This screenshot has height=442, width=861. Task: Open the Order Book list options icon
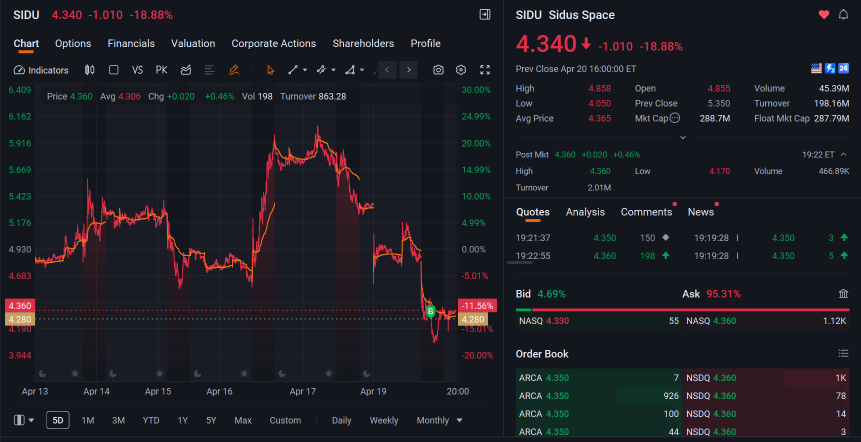pyautogui.click(x=843, y=354)
